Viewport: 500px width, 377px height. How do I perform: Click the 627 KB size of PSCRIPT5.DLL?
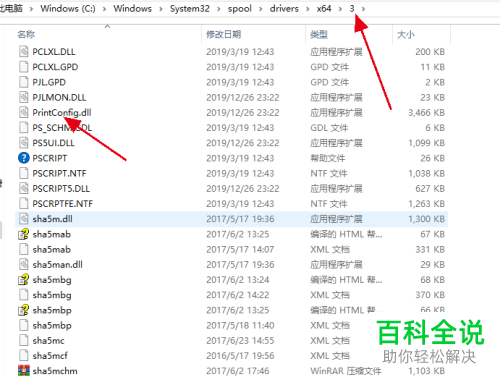coord(430,189)
